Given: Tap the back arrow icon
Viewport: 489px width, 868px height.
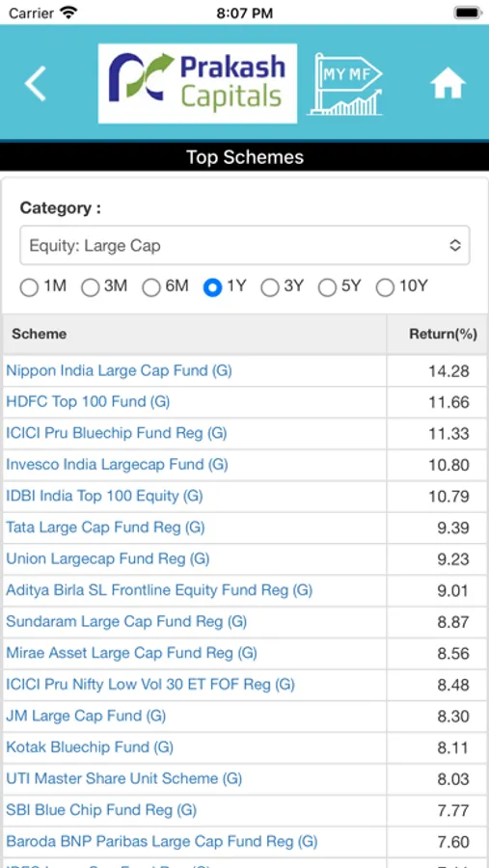Looking at the screenshot, I should (35, 84).
